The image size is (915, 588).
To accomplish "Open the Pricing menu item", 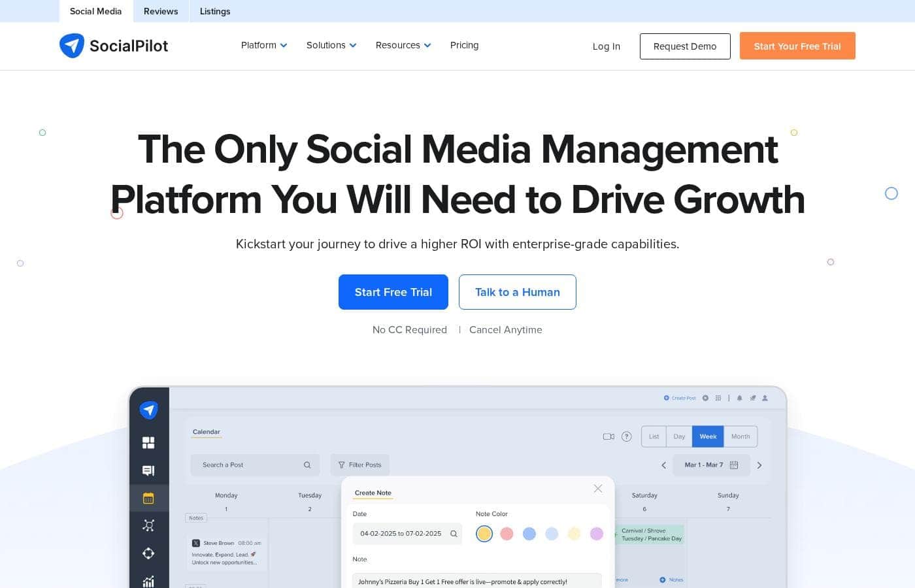I will 464,45.
